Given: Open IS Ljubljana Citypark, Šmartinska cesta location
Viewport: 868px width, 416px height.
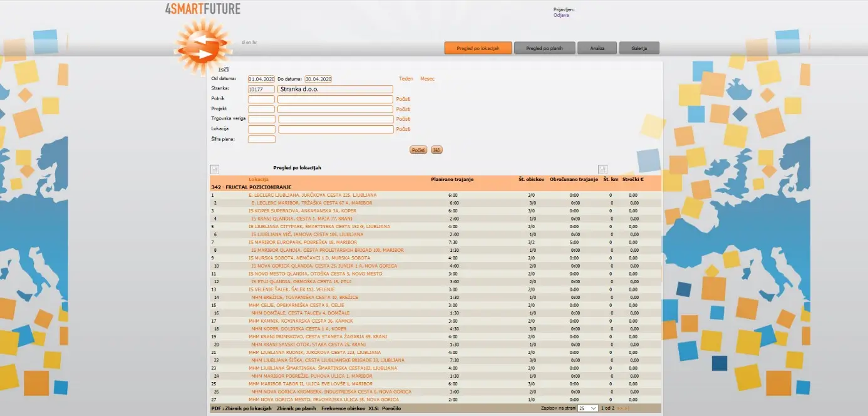Looking at the screenshot, I should [319, 227].
